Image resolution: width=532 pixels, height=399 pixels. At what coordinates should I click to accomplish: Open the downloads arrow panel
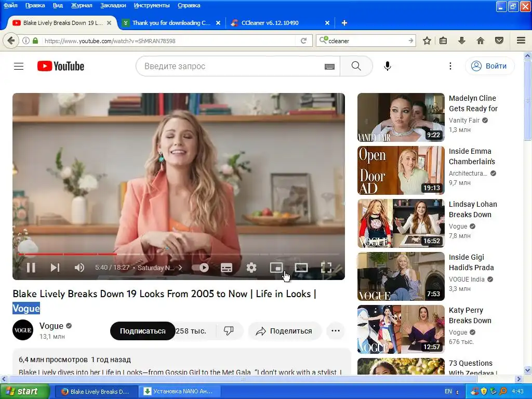coord(461,41)
